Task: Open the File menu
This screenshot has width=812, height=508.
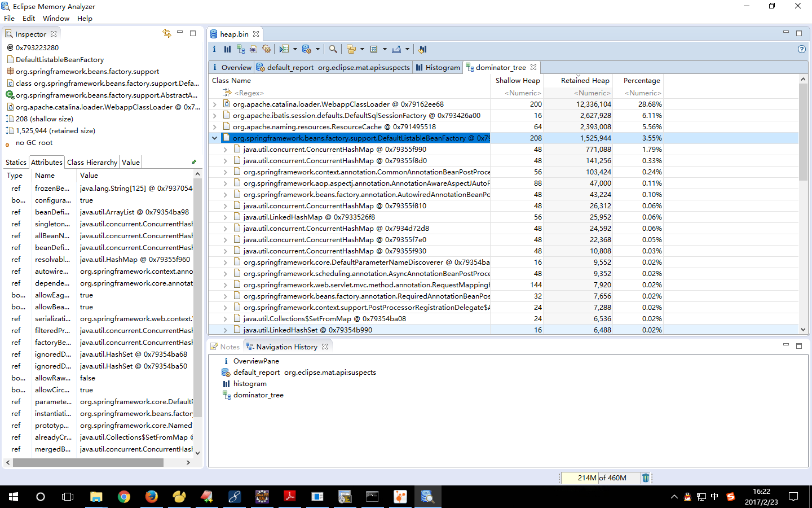Action: click(x=9, y=18)
